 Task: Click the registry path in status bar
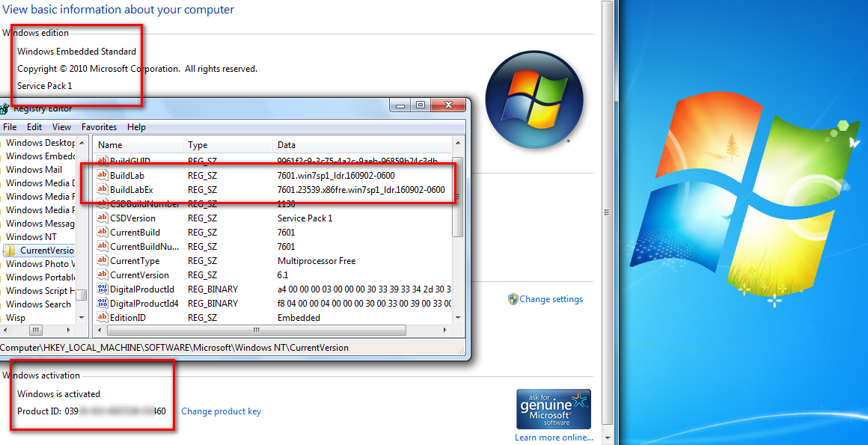[174, 348]
